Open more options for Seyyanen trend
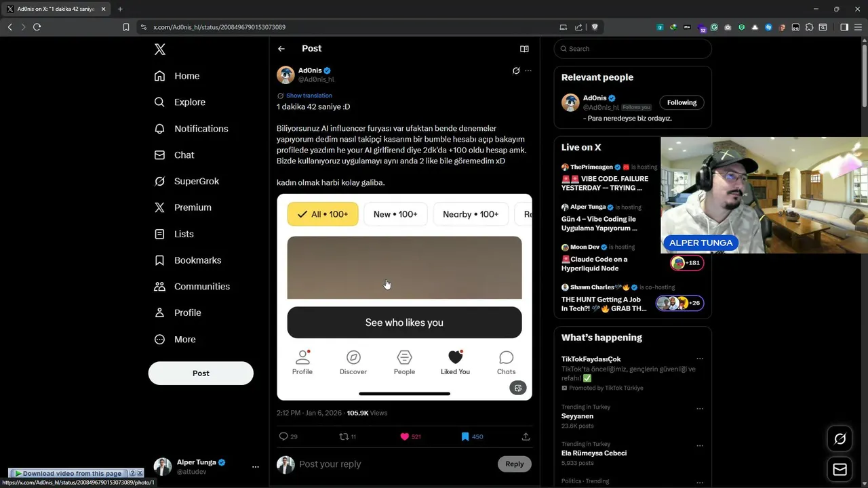The width and height of the screenshot is (868, 488). coord(700,409)
